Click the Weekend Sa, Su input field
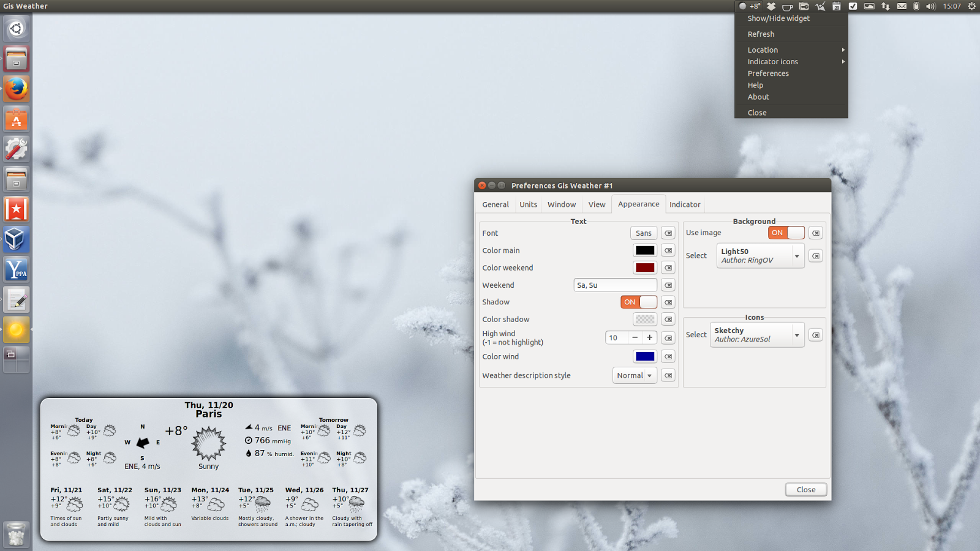The width and height of the screenshot is (980, 551). pyautogui.click(x=615, y=285)
